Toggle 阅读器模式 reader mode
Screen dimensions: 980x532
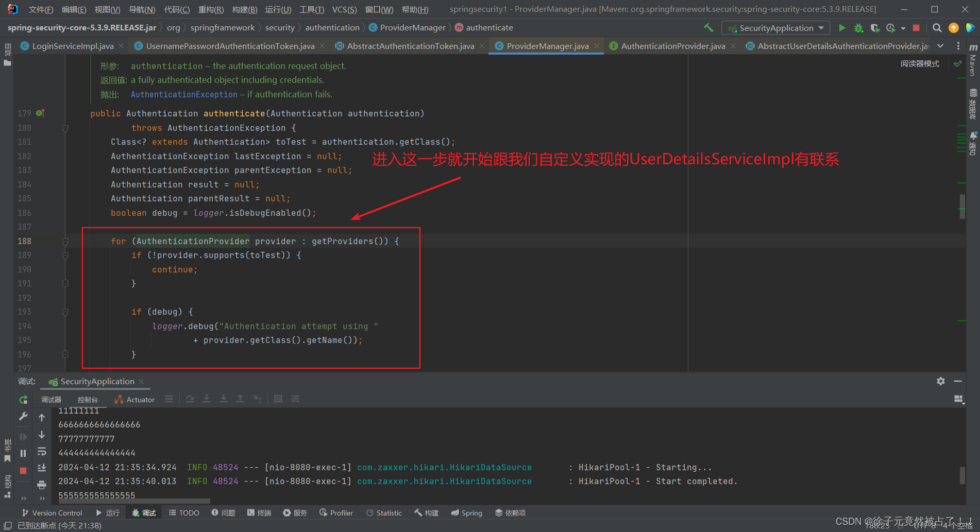[x=920, y=64]
